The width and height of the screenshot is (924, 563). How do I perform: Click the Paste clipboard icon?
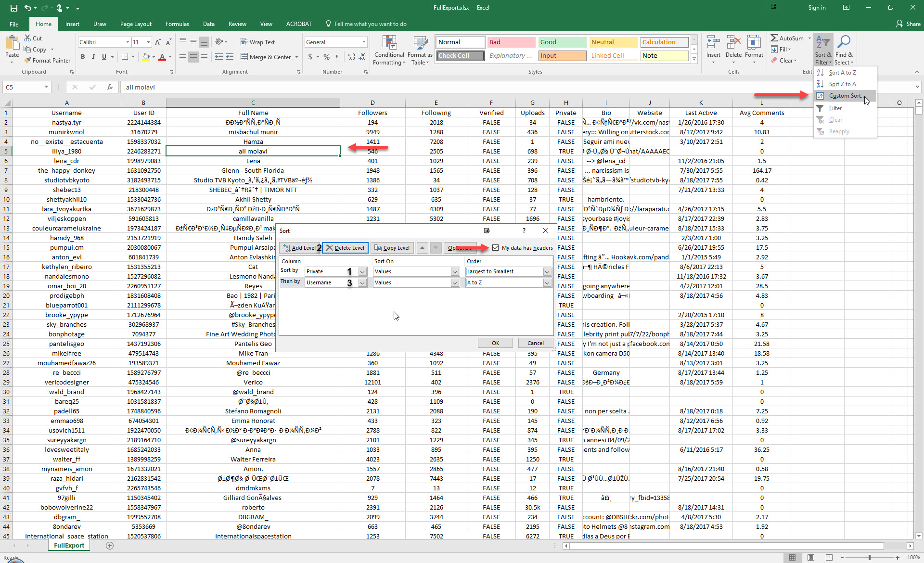click(x=12, y=43)
